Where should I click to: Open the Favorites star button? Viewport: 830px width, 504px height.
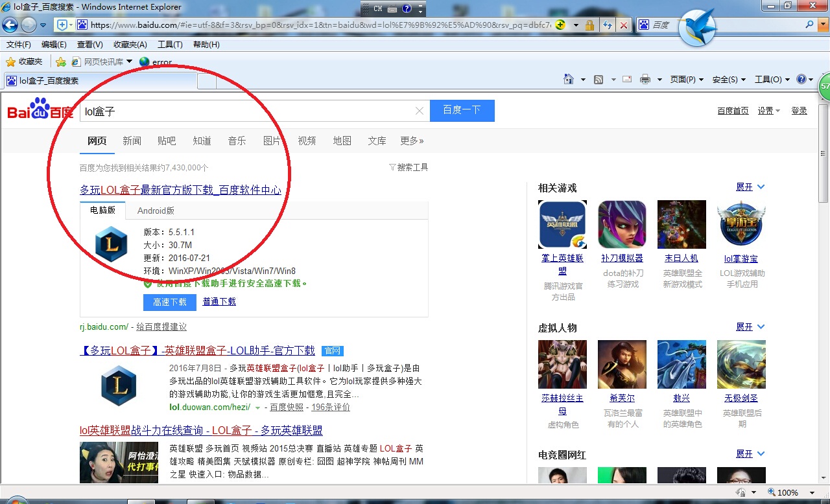tap(24, 62)
